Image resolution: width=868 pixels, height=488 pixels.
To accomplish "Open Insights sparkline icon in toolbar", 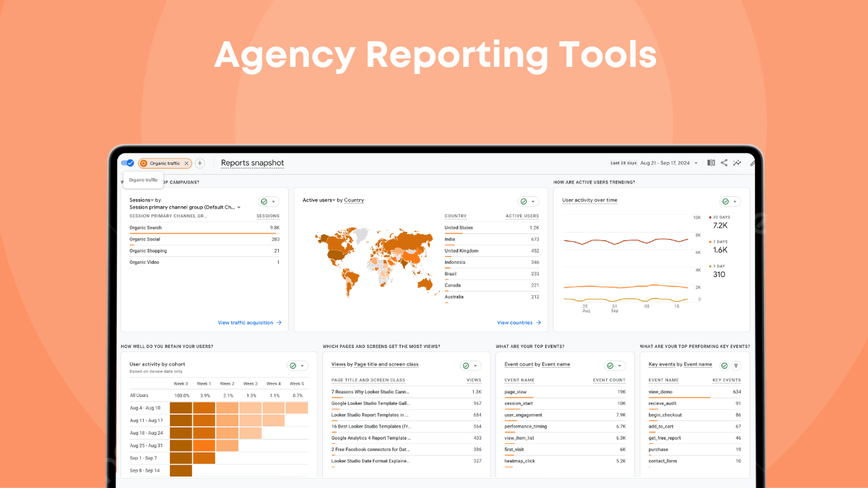I will 737,163.
